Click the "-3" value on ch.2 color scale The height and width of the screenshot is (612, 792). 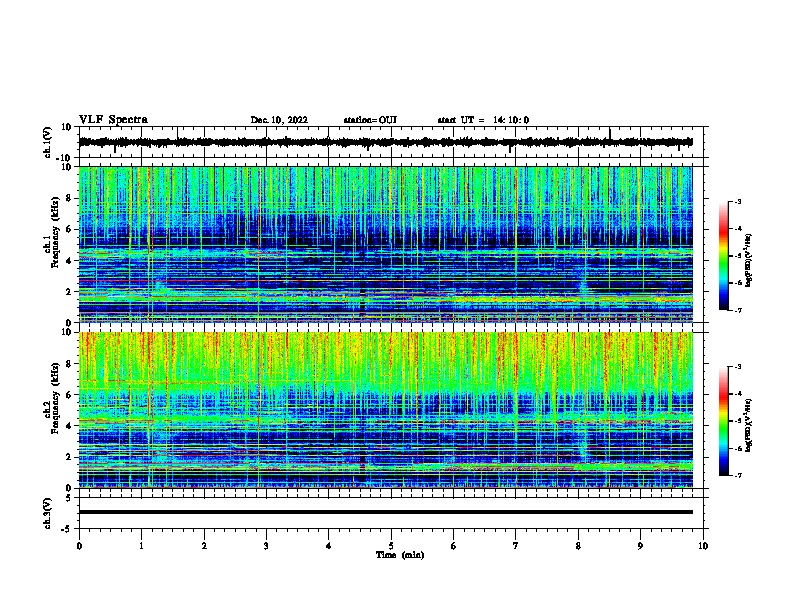(x=737, y=367)
